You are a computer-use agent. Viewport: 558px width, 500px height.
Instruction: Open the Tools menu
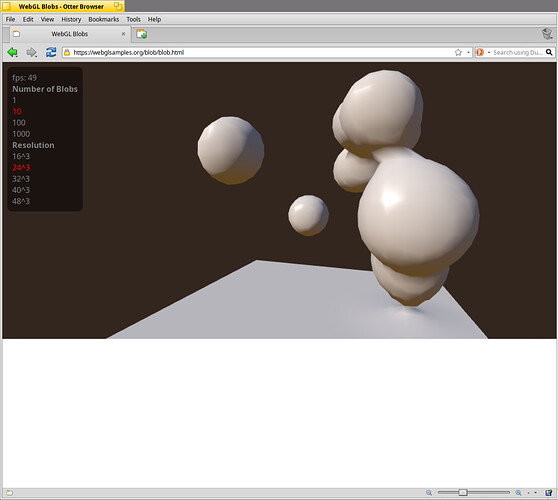[133, 19]
